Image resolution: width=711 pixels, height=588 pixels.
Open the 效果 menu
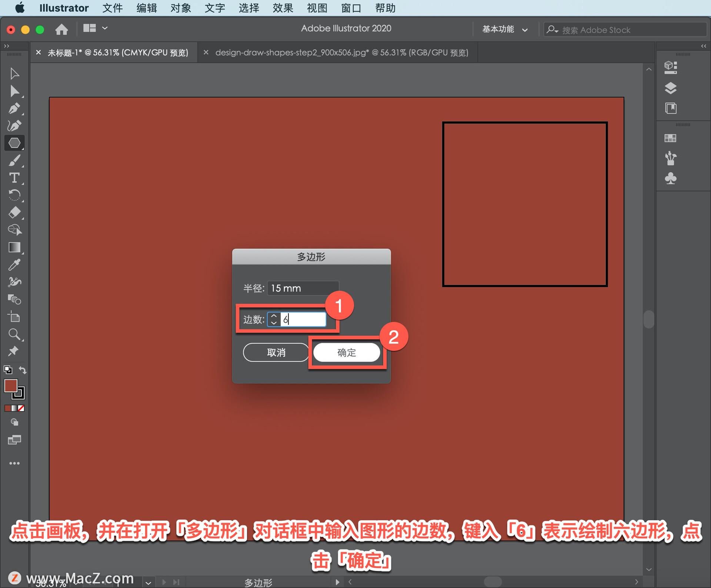click(x=283, y=8)
